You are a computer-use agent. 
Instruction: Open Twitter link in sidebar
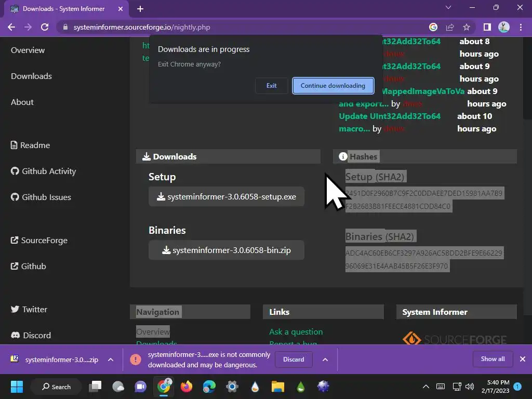[x=29, y=310]
